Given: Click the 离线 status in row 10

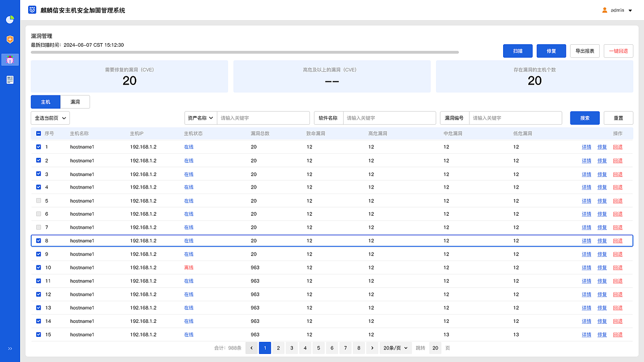Looking at the screenshot, I should (189, 267).
